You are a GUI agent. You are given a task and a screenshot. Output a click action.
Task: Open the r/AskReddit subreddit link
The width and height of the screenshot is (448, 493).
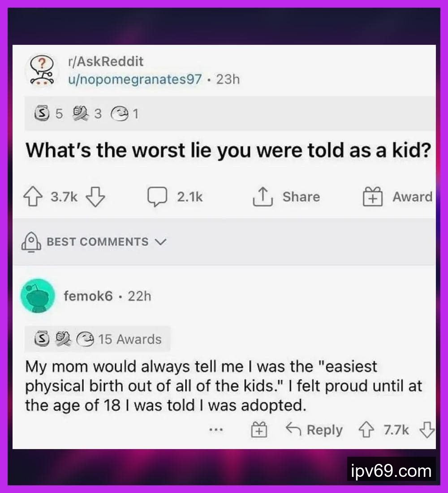click(106, 61)
